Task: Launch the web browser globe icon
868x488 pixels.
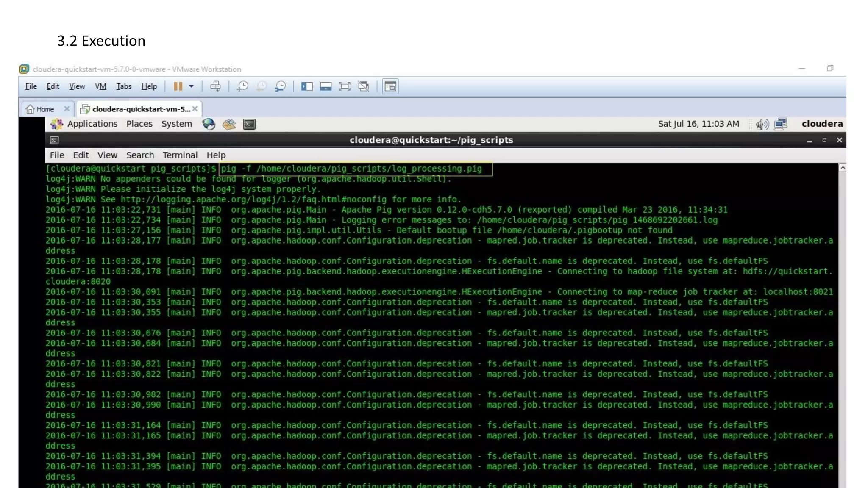Action: (209, 124)
